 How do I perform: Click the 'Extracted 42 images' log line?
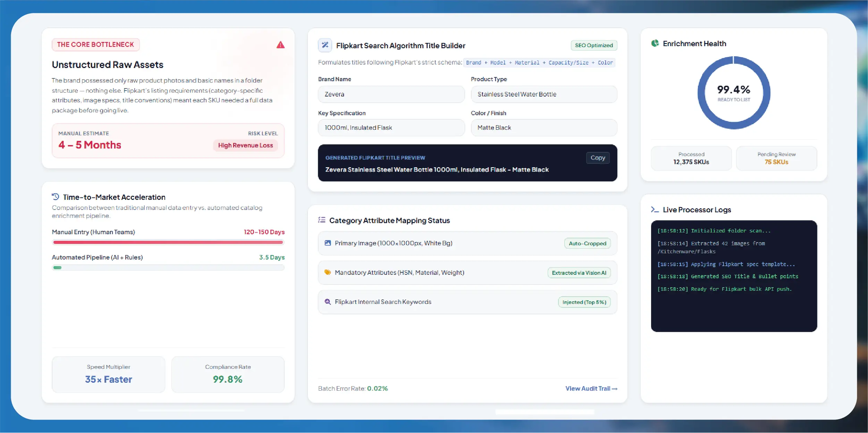tap(711, 247)
